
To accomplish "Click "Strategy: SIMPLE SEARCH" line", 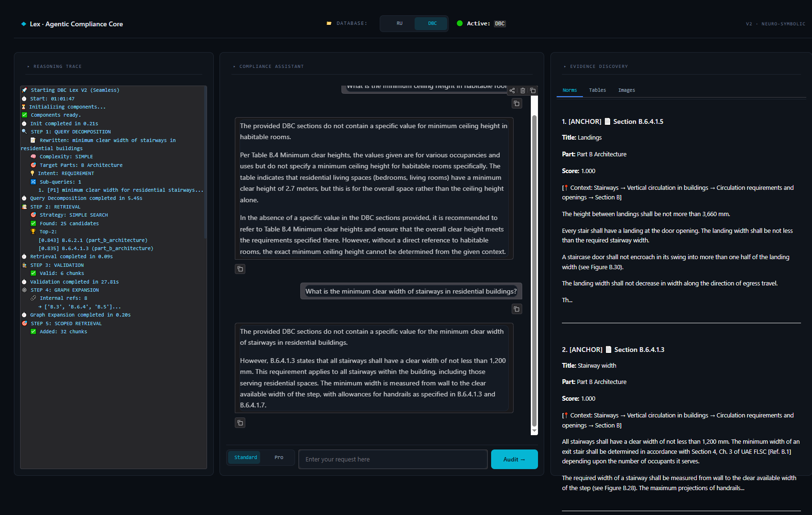I will pyautogui.click(x=74, y=215).
